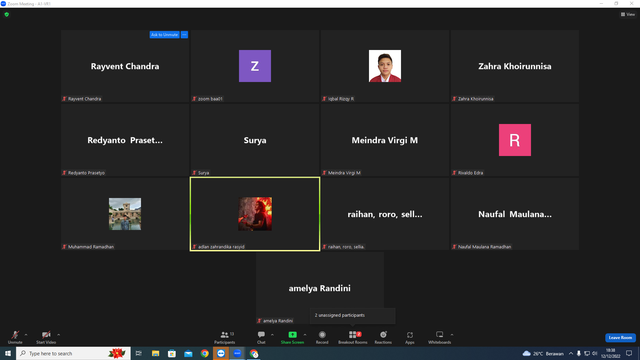The height and width of the screenshot is (360, 640).
Task: Open the clock and date flyout
Action: (611, 353)
